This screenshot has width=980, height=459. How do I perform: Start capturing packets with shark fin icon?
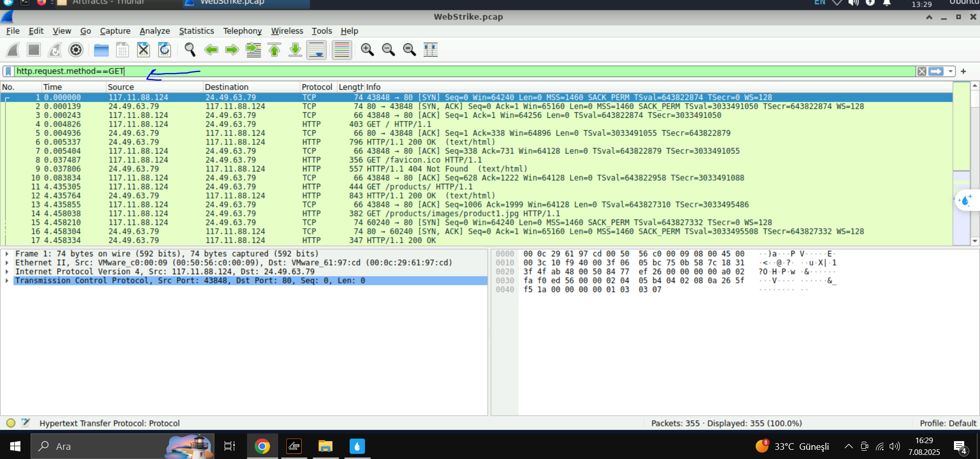[x=13, y=50]
